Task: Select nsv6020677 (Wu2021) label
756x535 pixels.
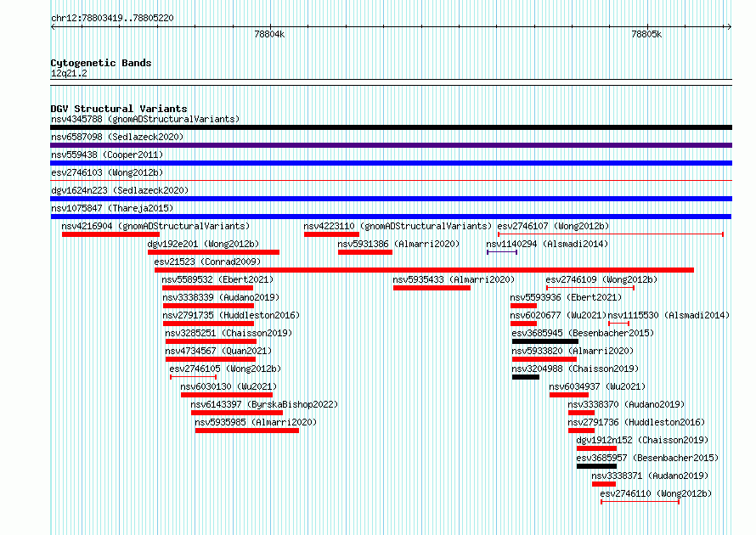Action: tap(558, 315)
